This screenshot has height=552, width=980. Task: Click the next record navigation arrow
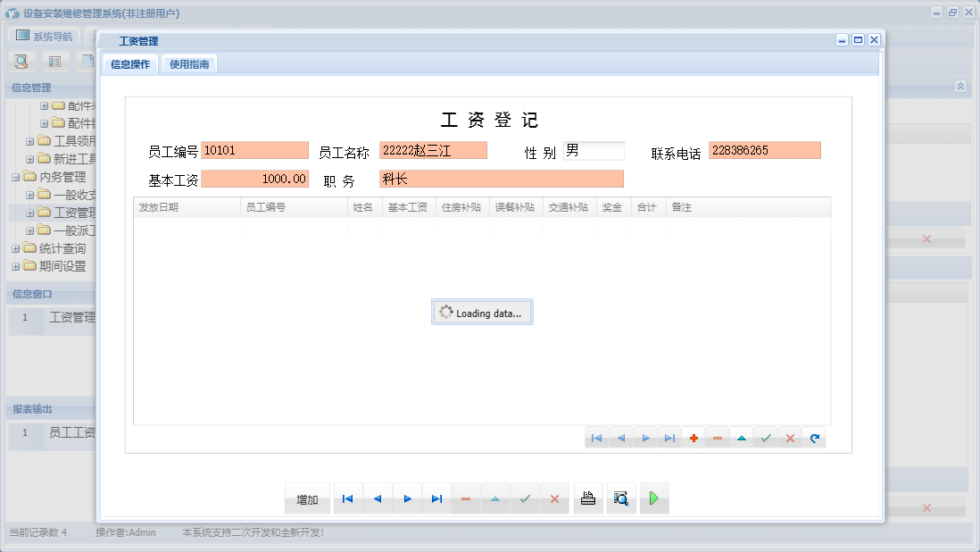[408, 498]
